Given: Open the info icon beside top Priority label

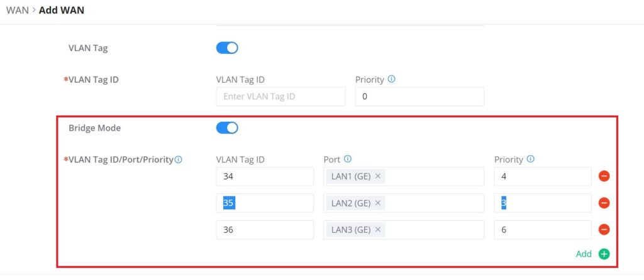Looking at the screenshot, I should click(391, 79).
